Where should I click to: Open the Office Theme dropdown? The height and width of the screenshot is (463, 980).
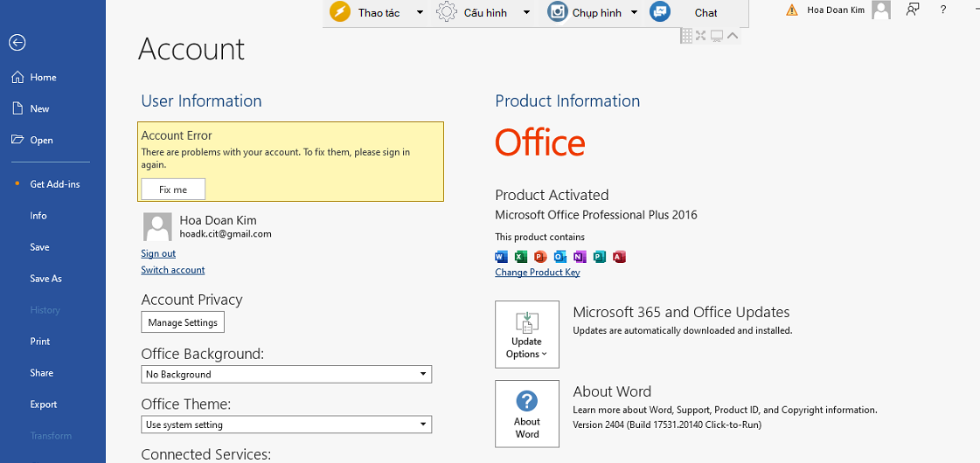click(x=286, y=425)
